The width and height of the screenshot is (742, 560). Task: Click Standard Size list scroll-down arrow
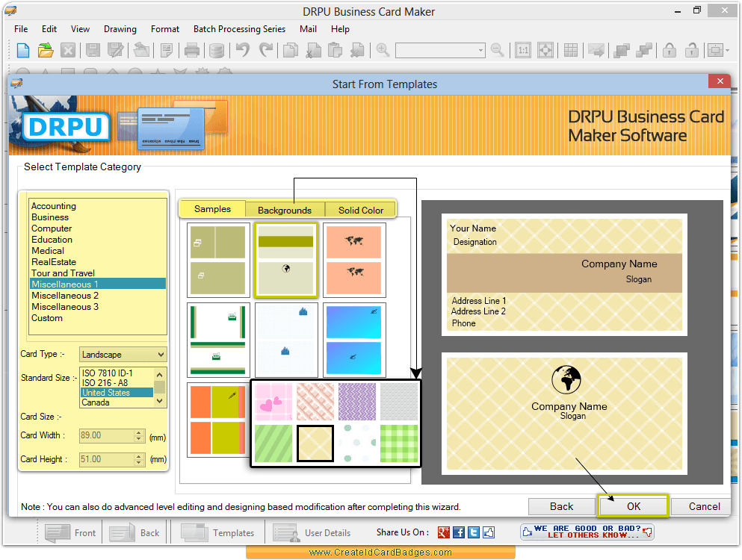pyautogui.click(x=160, y=401)
